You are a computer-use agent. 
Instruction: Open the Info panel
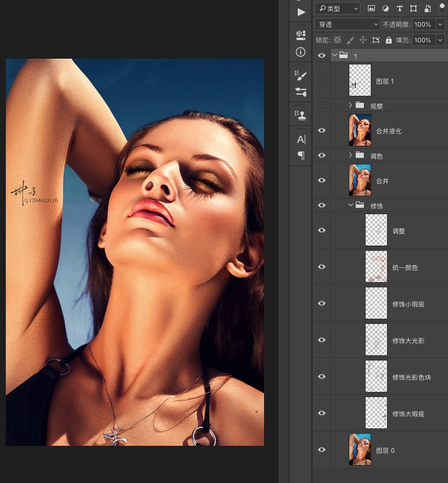pyautogui.click(x=301, y=52)
